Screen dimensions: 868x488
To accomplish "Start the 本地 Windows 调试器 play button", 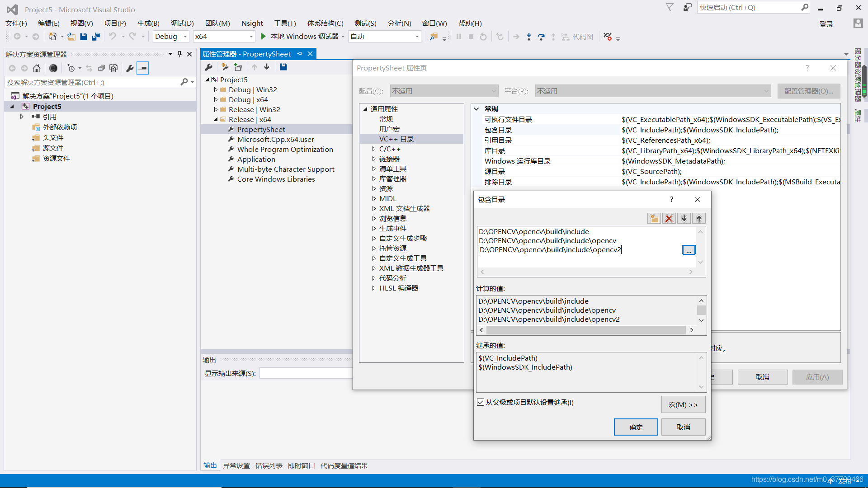I will (x=263, y=37).
